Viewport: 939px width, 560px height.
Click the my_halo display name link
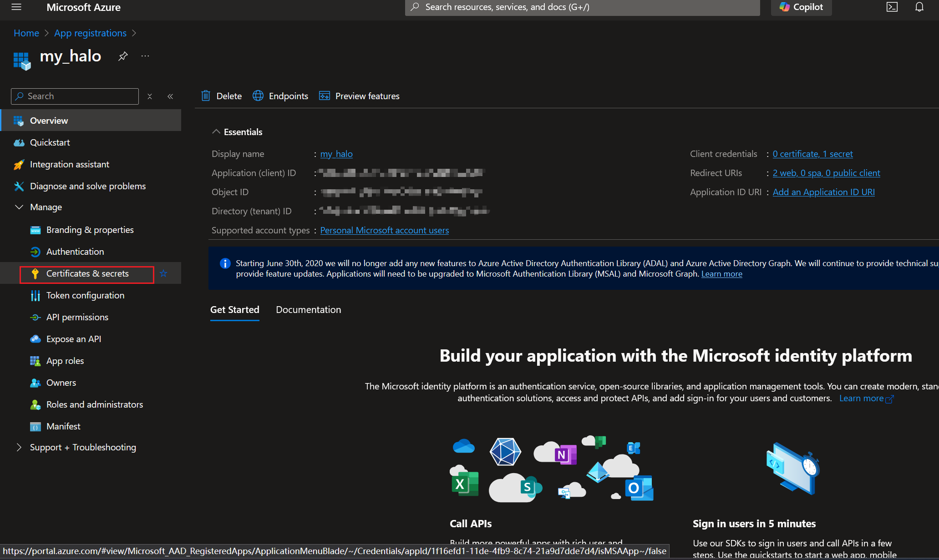pyautogui.click(x=336, y=154)
